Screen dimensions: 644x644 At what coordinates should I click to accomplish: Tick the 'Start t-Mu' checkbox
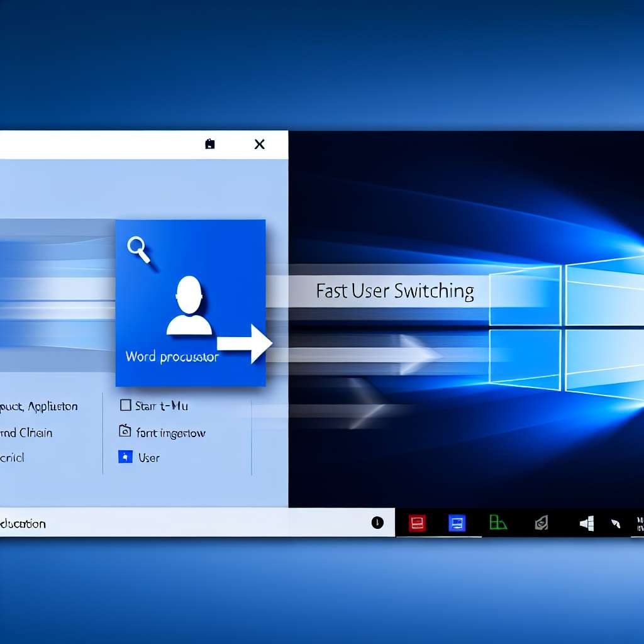click(125, 406)
